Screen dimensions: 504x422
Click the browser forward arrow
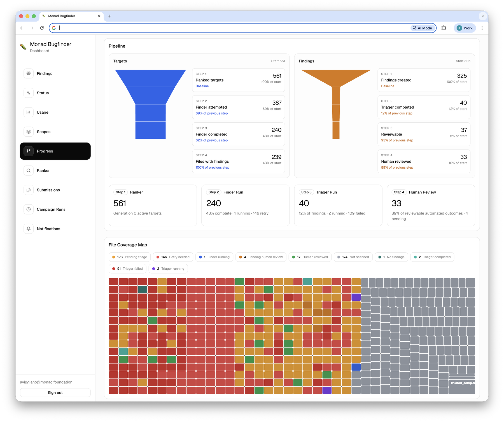click(x=32, y=28)
